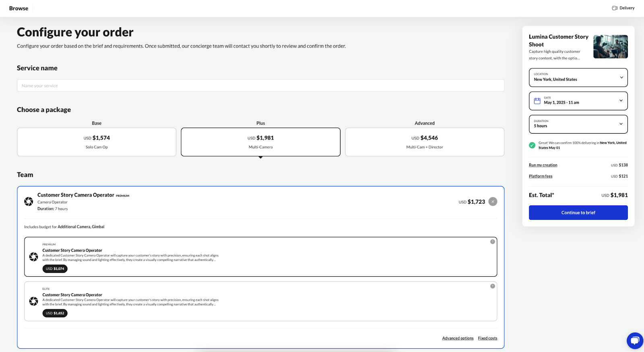Click the calendar icon in Date field

537,101
